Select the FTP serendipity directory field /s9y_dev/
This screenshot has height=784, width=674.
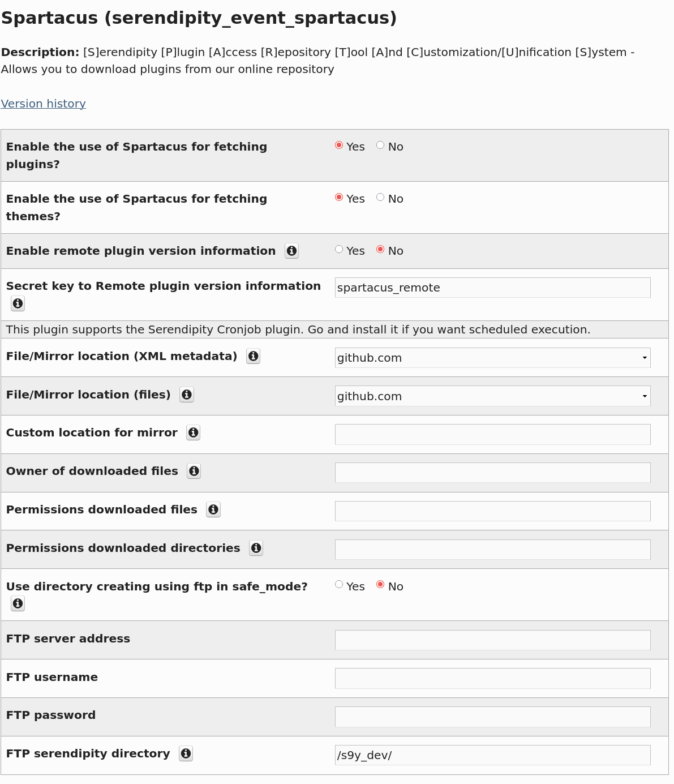pos(492,755)
